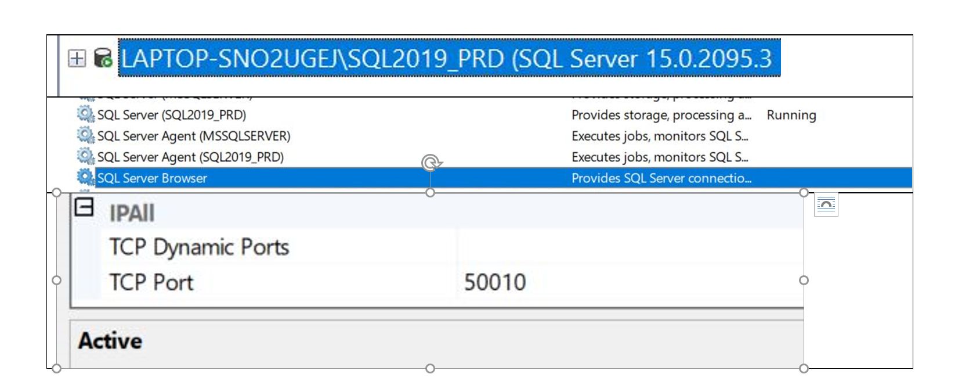Click the rotate handle above the selected image

click(431, 163)
